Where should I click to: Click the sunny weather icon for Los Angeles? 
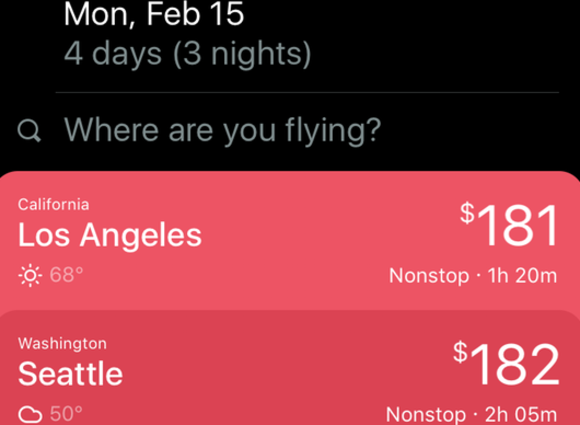coord(30,275)
